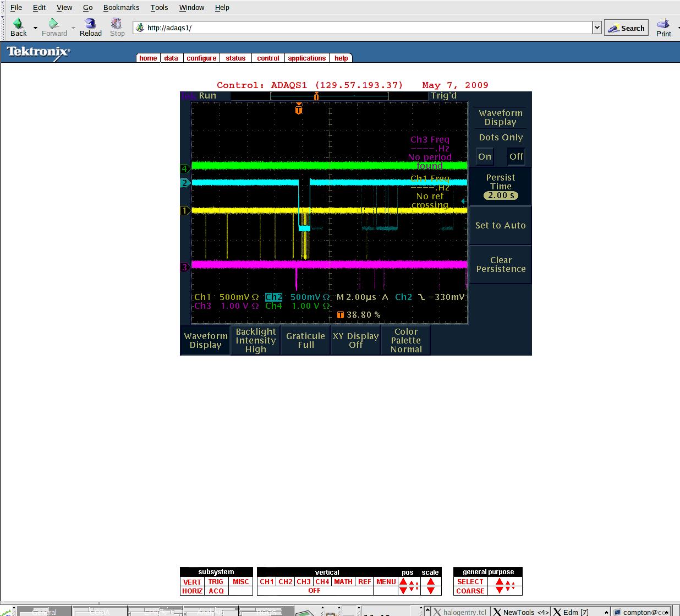680x616 pixels.
Task: Expand the URL bar history dropdown
Action: [x=597, y=28]
